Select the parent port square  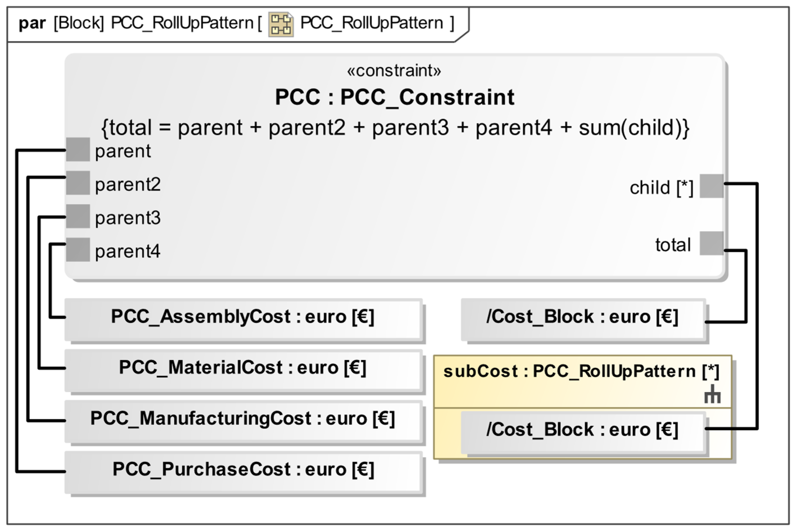click(x=78, y=149)
